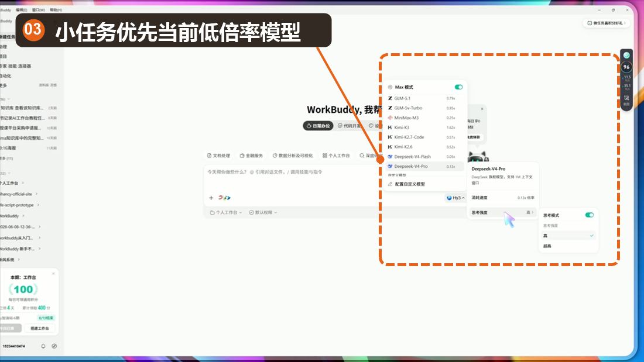Open 自动化 in sidebar
Image resolution: width=644 pixels, height=362 pixels.
click(x=6, y=76)
